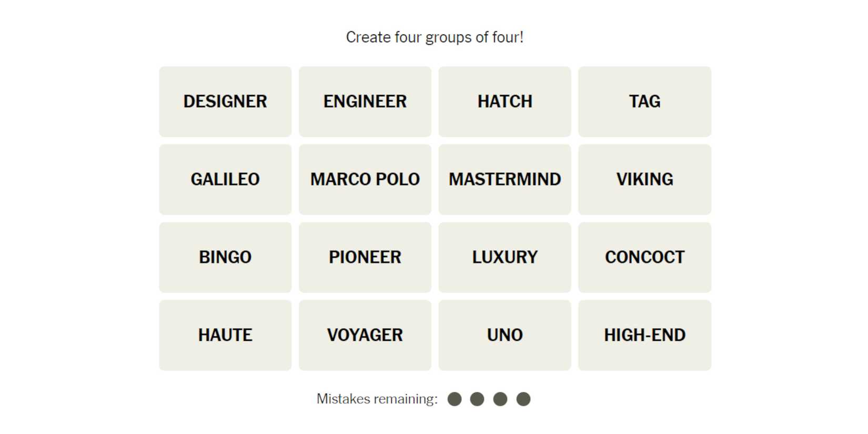Select the DESIGNER tile
Image resolution: width=868 pixels, height=434 pixels.
pyautogui.click(x=225, y=102)
